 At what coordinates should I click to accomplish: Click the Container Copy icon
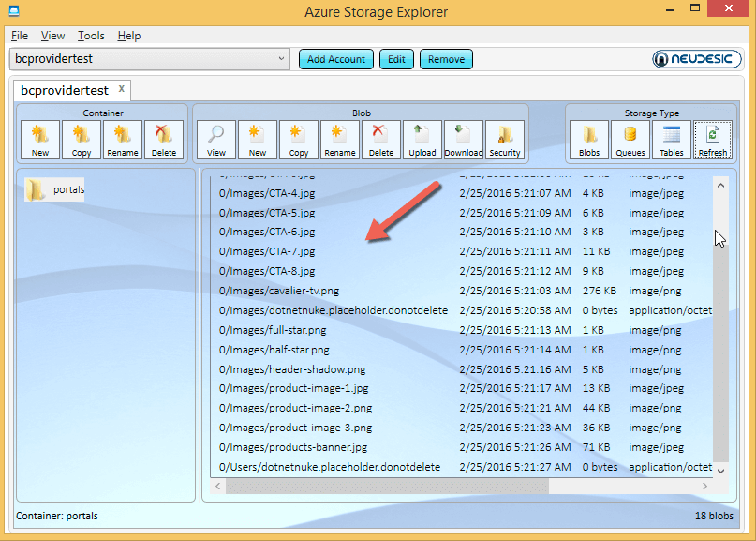(x=82, y=140)
